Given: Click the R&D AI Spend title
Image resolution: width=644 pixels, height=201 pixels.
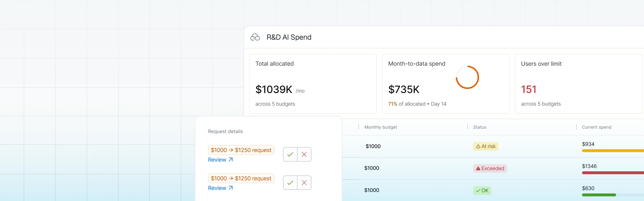Looking at the screenshot, I should coord(289,37).
